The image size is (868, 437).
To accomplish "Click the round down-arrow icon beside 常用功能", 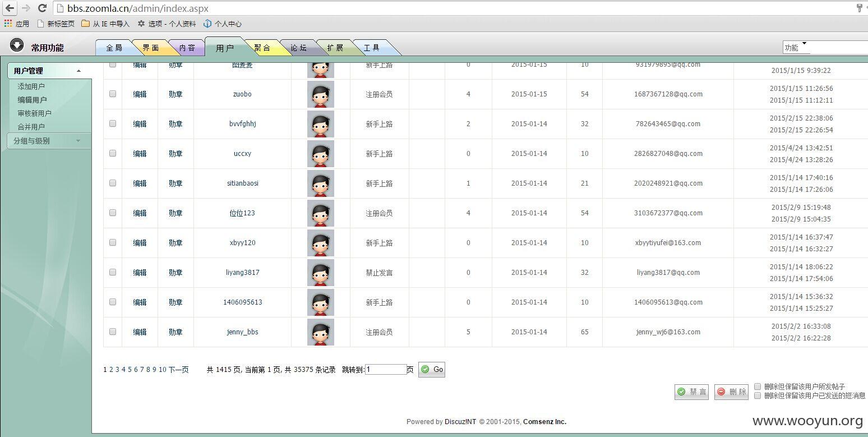I will [17, 45].
